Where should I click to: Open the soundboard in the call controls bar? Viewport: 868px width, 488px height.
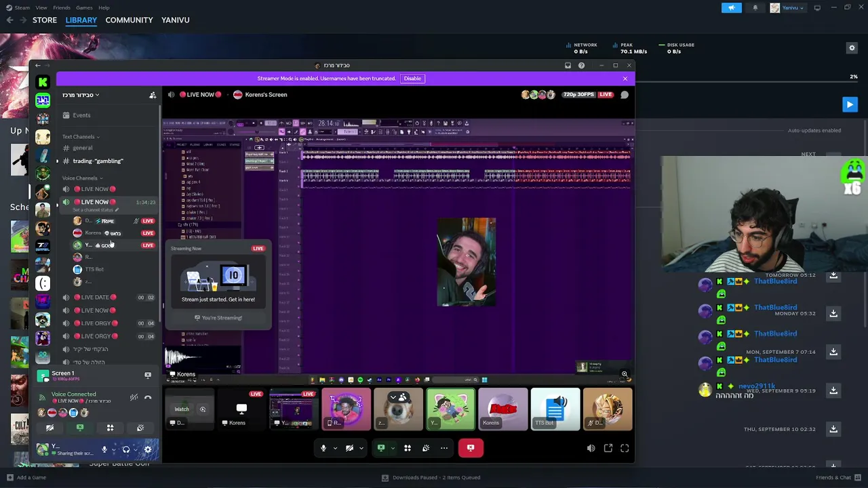click(426, 448)
